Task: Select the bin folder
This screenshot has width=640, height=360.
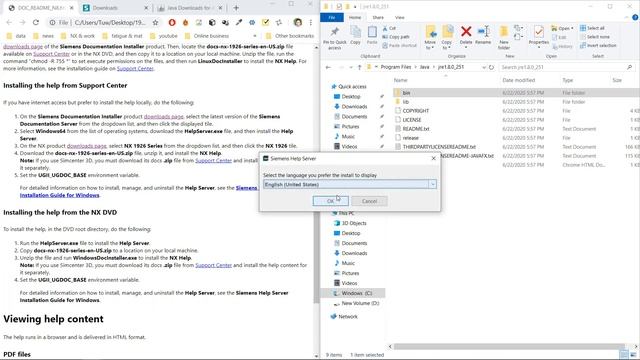Action: tap(406, 93)
